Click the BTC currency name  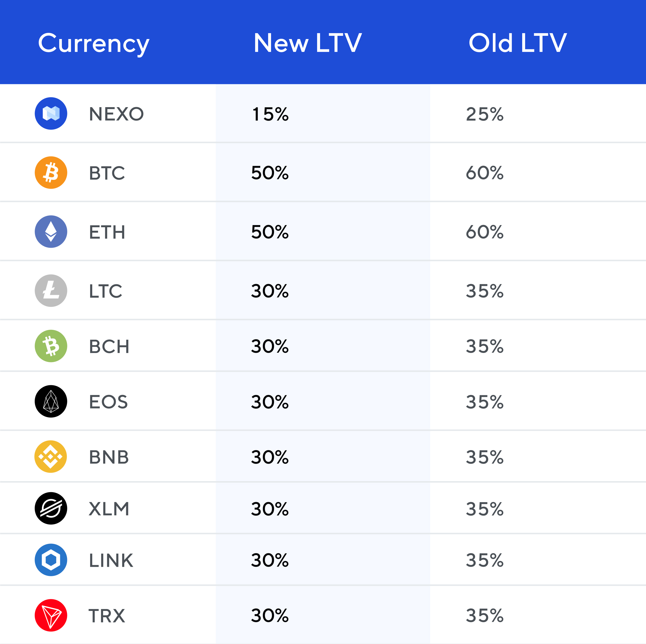click(x=107, y=173)
